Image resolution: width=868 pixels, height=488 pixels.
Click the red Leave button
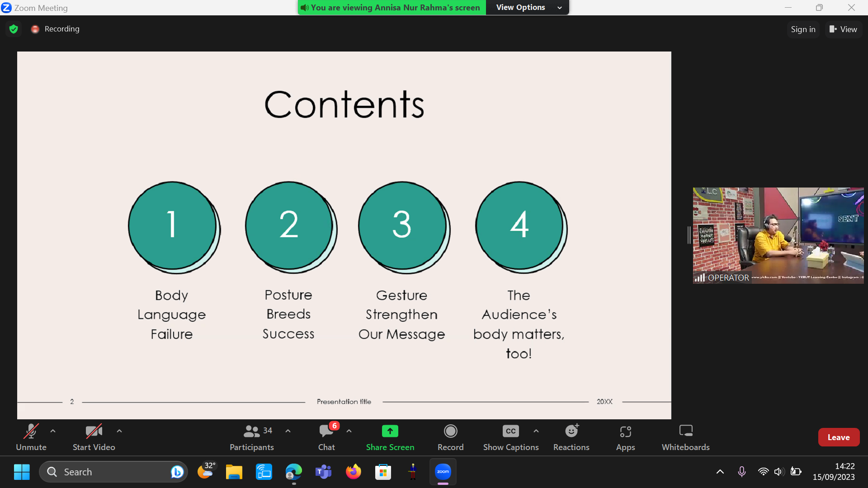click(838, 437)
